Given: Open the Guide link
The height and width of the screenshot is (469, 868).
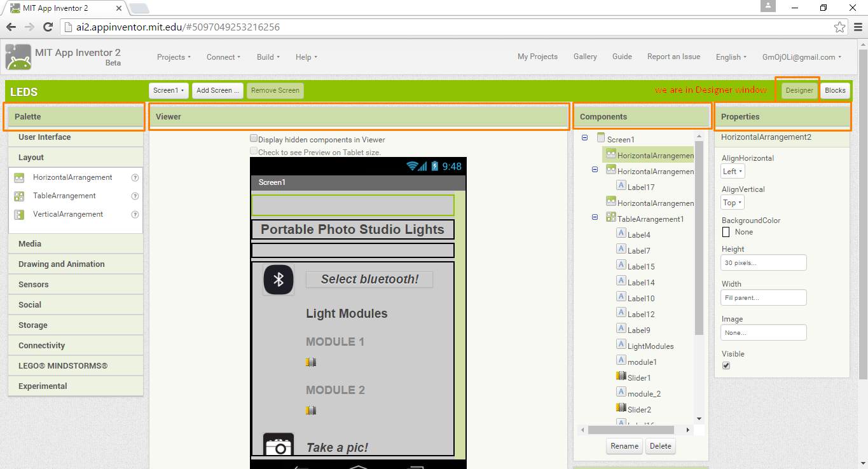Looking at the screenshot, I should (x=622, y=57).
